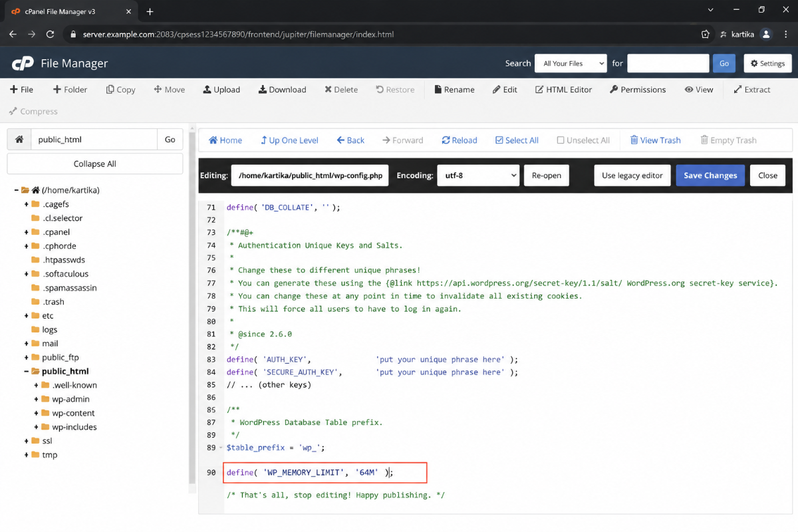The image size is (798, 532).
Task: Close the editor with Close button
Action: click(x=767, y=176)
